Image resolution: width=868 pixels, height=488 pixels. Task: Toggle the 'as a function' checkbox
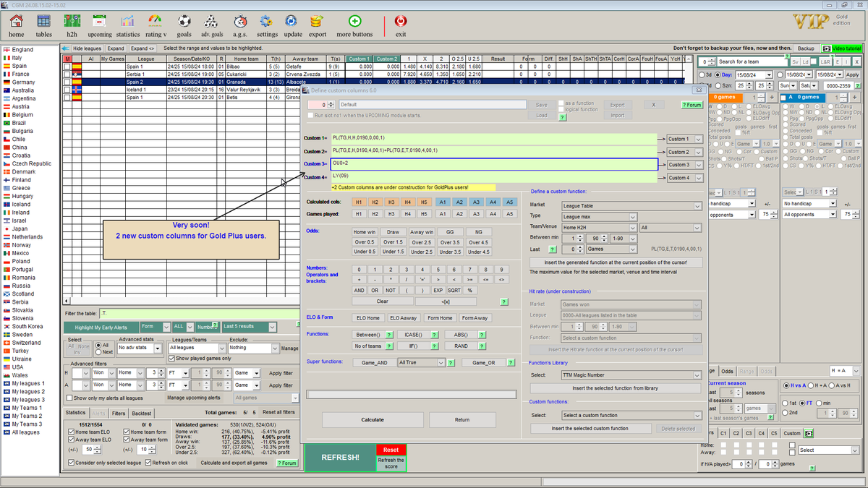coord(561,103)
